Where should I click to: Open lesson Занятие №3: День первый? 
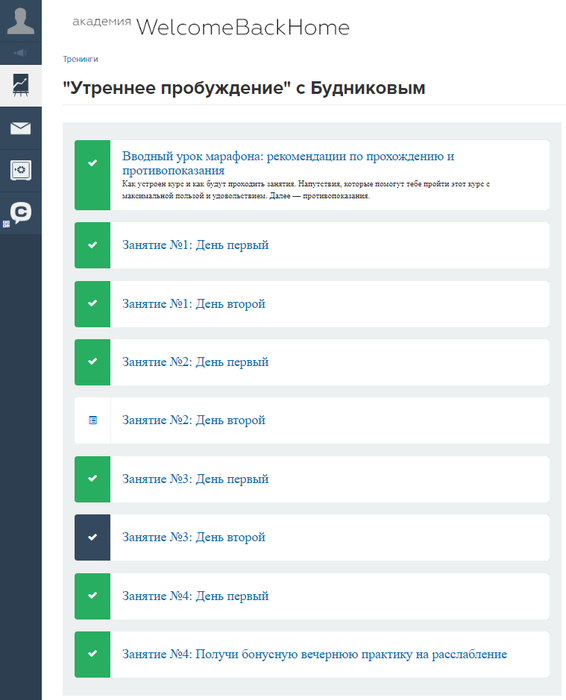tap(196, 479)
